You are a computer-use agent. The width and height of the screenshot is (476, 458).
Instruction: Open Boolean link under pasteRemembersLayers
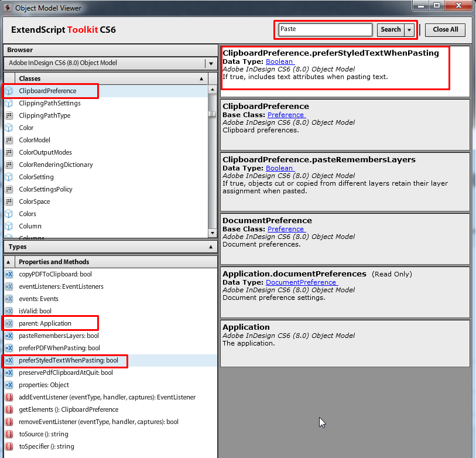coord(279,168)
